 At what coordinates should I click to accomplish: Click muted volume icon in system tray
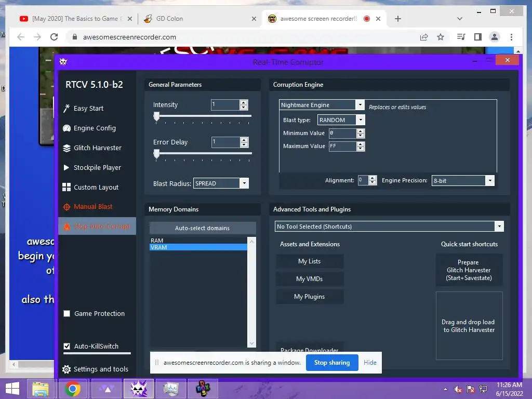point(458,389)
